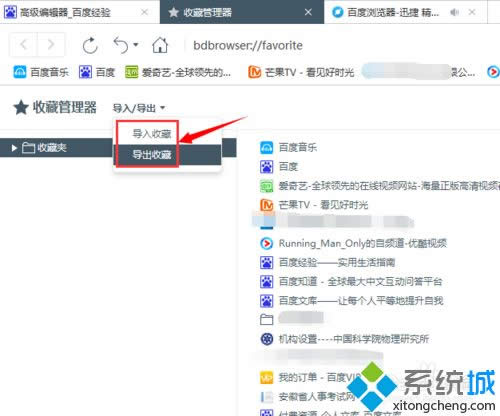The image size is (500, 416).
Task: Open the 芒果TV bookmark in bookmarks bar
Action: tap(301, 72)
